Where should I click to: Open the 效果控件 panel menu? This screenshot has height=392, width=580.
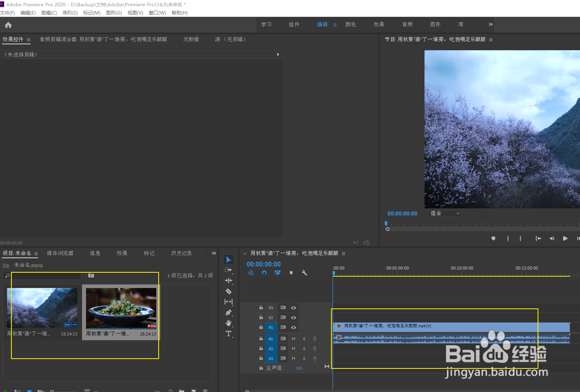pos(29,40)
